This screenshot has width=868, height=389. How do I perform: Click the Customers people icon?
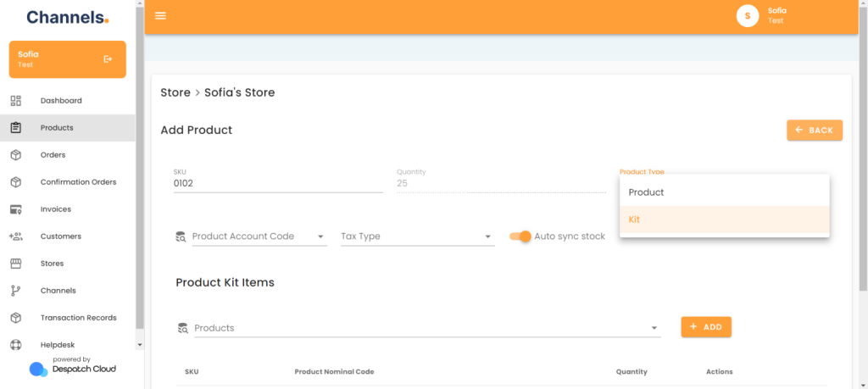point(16,236)
